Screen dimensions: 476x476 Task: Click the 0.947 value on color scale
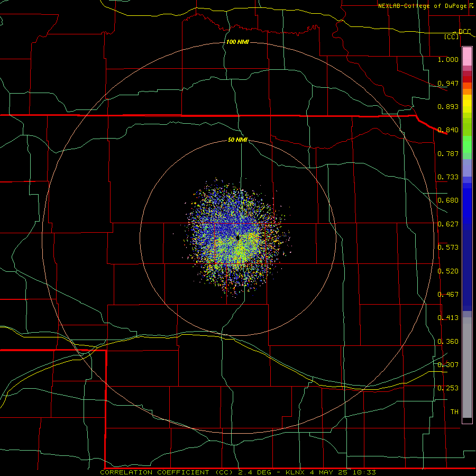coord(448,83)
